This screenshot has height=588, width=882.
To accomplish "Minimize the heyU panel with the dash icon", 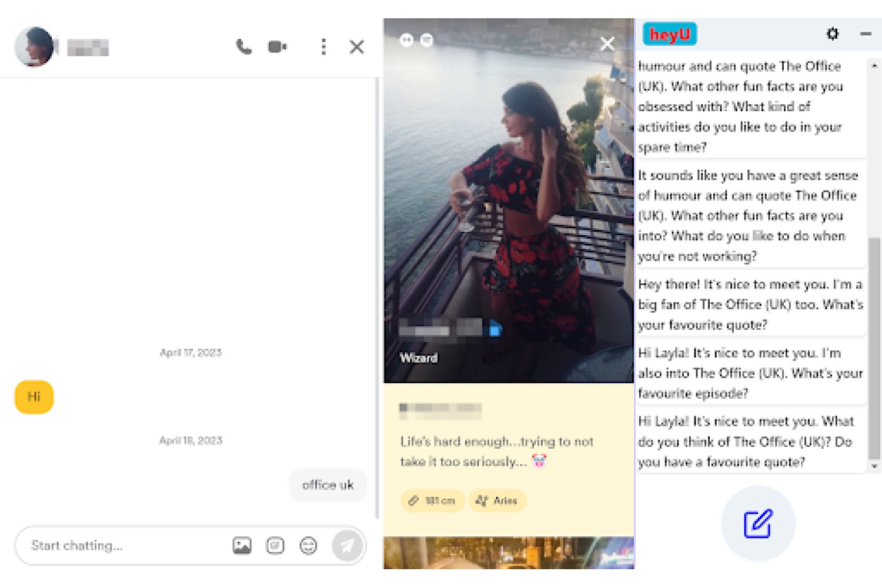I will 866,34.
